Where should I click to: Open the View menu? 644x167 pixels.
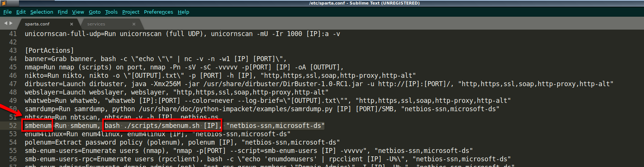coord(78,12)
